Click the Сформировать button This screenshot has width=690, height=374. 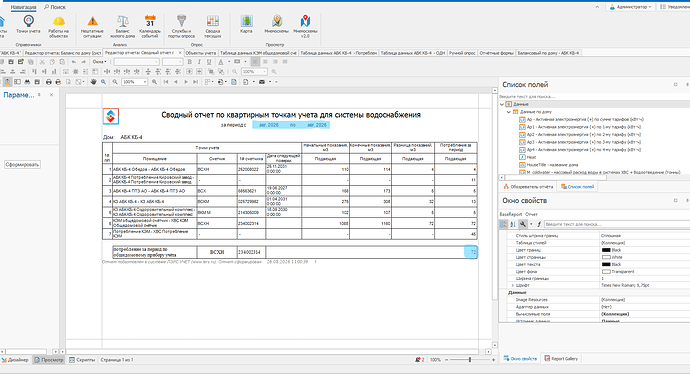coord(22,165)
